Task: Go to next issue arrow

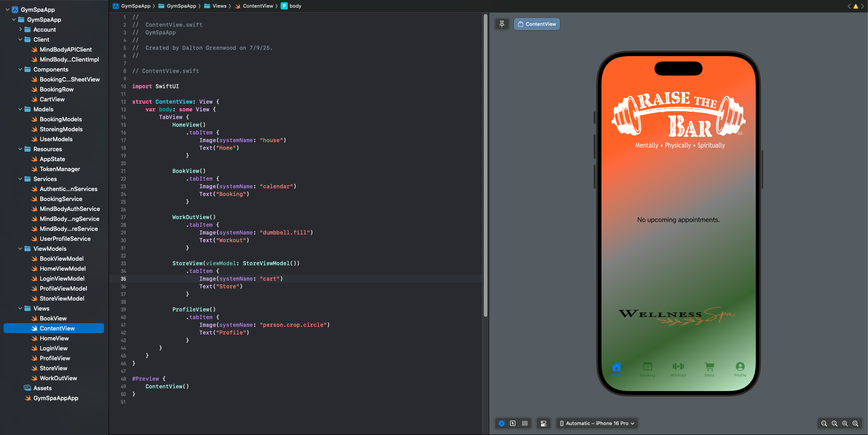Action: (x=863, y=6)
